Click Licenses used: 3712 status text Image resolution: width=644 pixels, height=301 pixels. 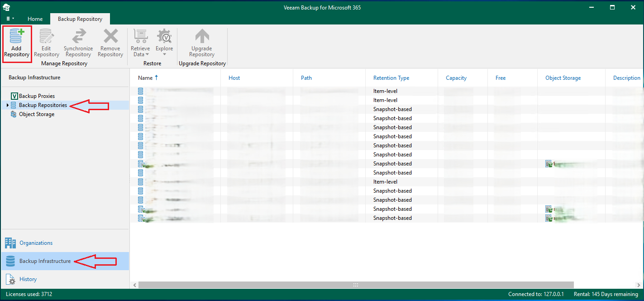[x=29, y=294]
